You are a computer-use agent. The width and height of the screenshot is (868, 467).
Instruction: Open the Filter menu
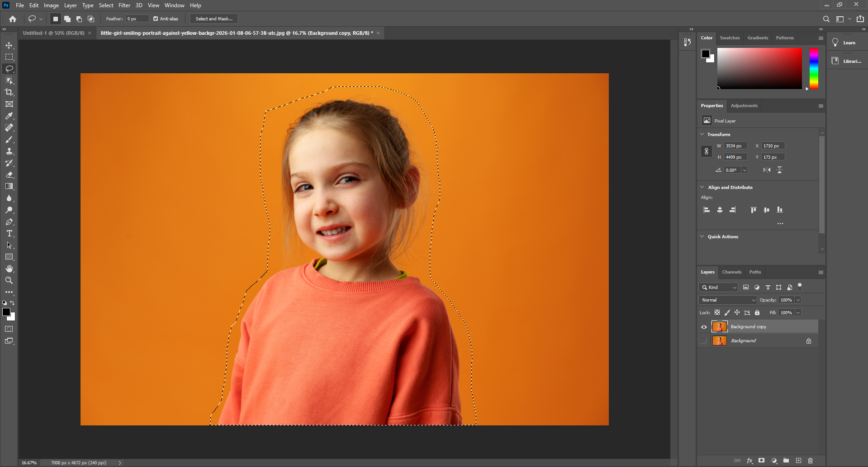pos(124,5)
